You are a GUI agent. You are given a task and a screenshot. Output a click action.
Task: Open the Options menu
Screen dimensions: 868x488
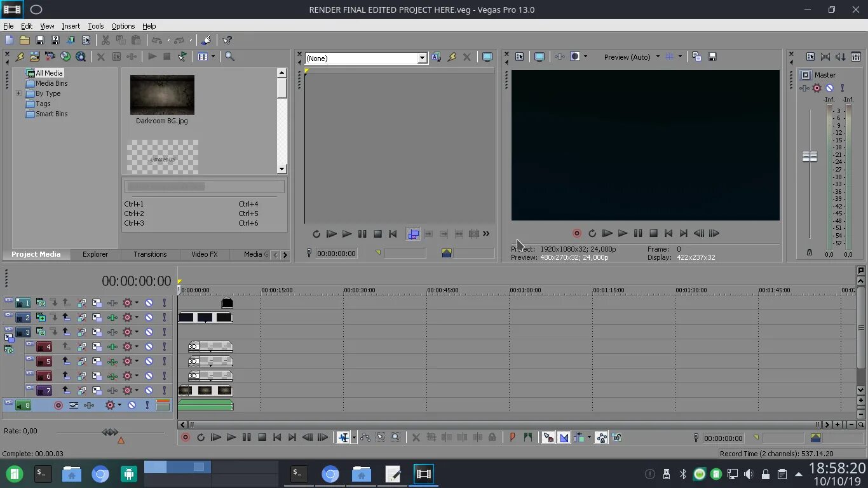click(123, 26)
